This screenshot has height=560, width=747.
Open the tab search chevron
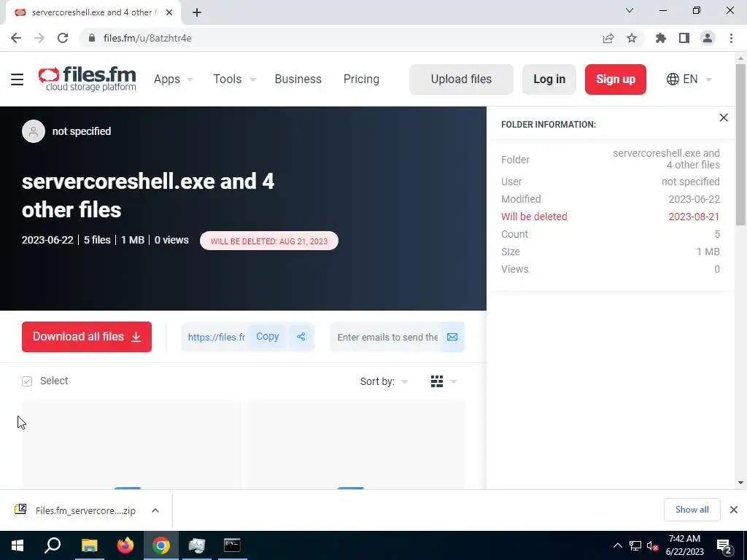pyautogui.click(x=630, y=10)
